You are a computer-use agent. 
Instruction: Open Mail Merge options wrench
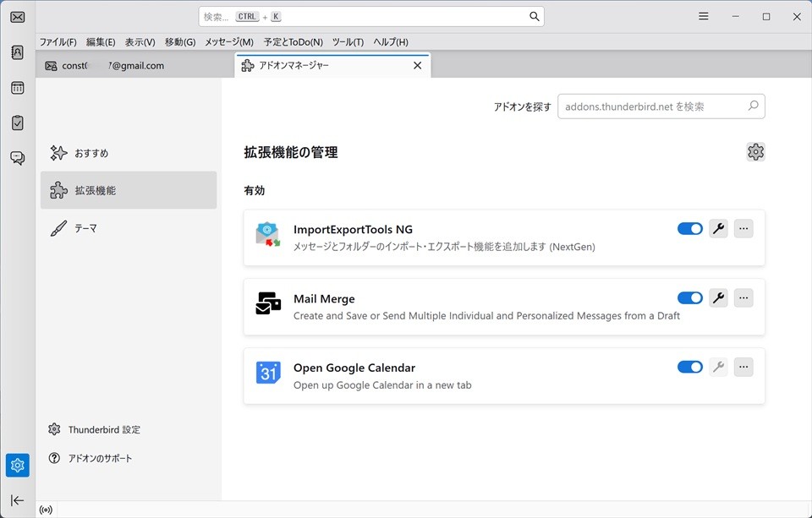[718, 297]
